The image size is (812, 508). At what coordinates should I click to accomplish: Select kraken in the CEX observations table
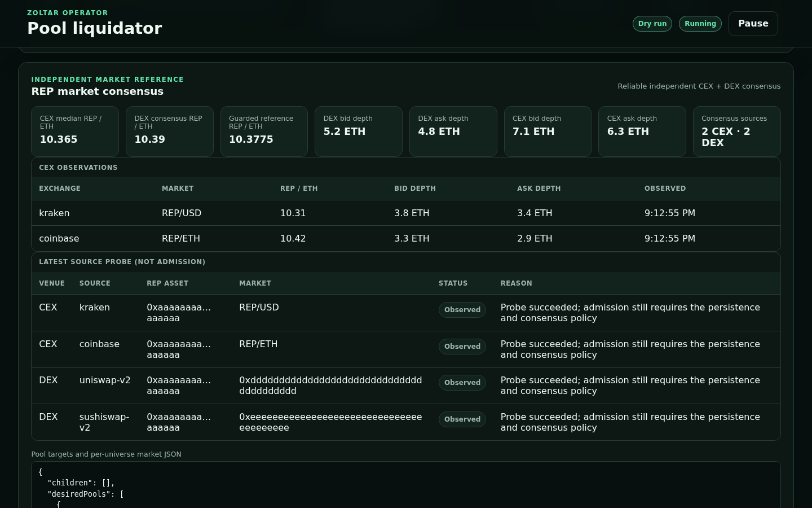(x=54, y=213)
